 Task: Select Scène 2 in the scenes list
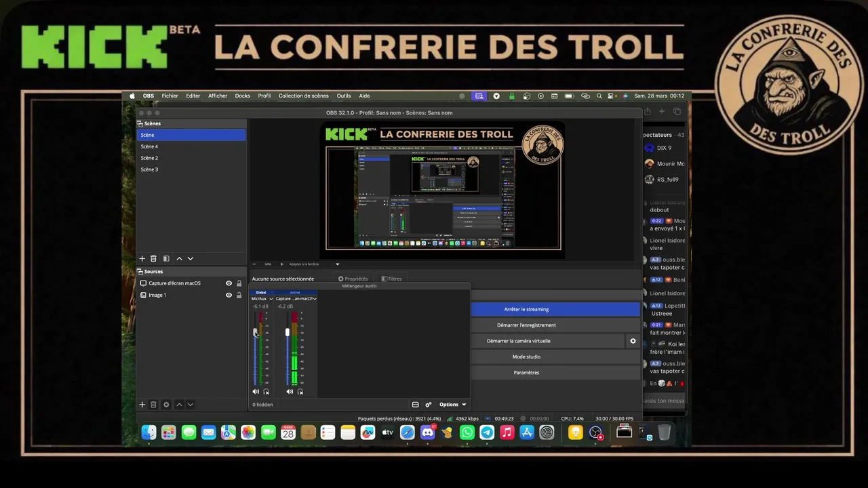(x=191, y=158)
